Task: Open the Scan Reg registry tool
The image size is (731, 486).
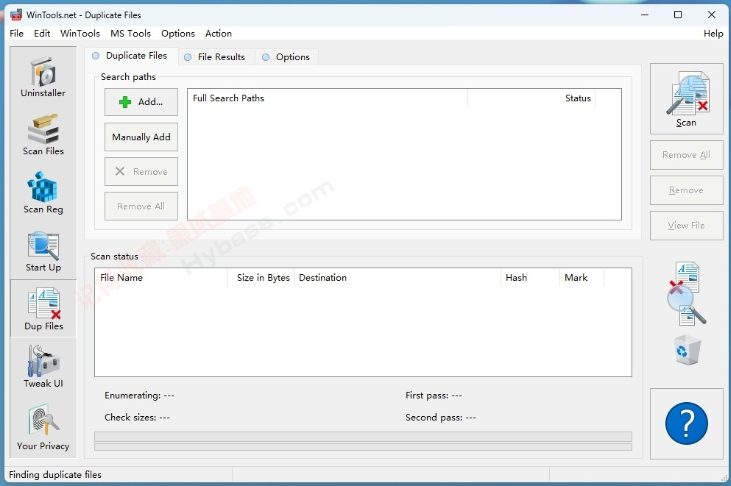Action: [x=43, y=193]
